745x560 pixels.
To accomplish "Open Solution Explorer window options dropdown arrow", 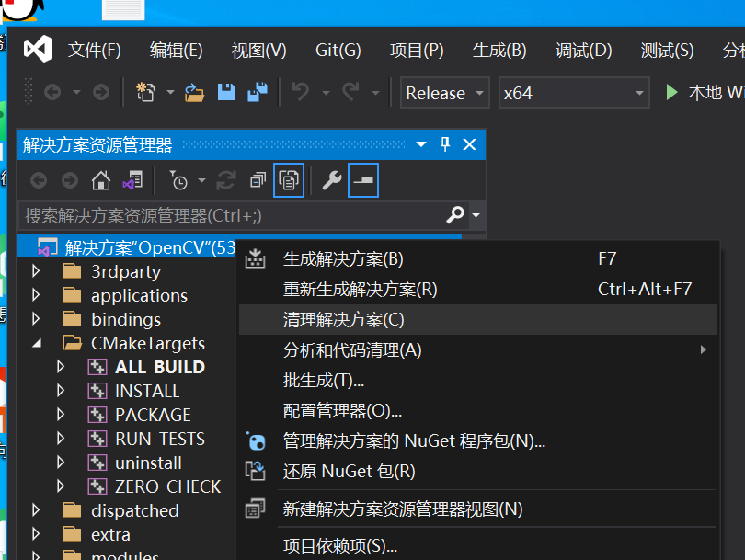I will [421, 144].
